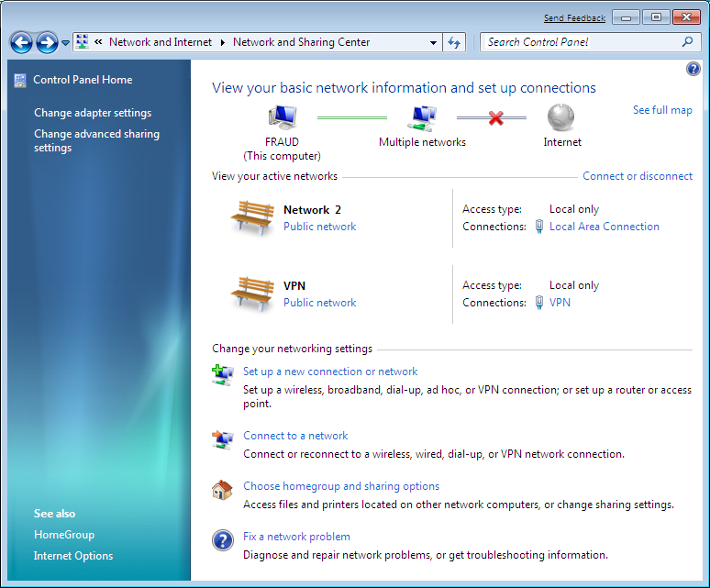
Task: Click the Control Panel Home icon
Action: click(20, 81)
